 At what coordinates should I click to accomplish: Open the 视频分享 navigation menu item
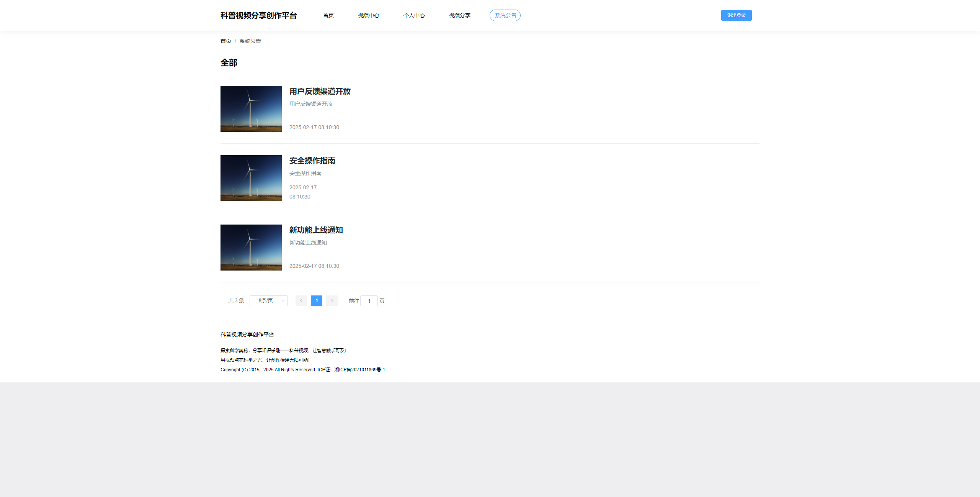tap(460, 15)
